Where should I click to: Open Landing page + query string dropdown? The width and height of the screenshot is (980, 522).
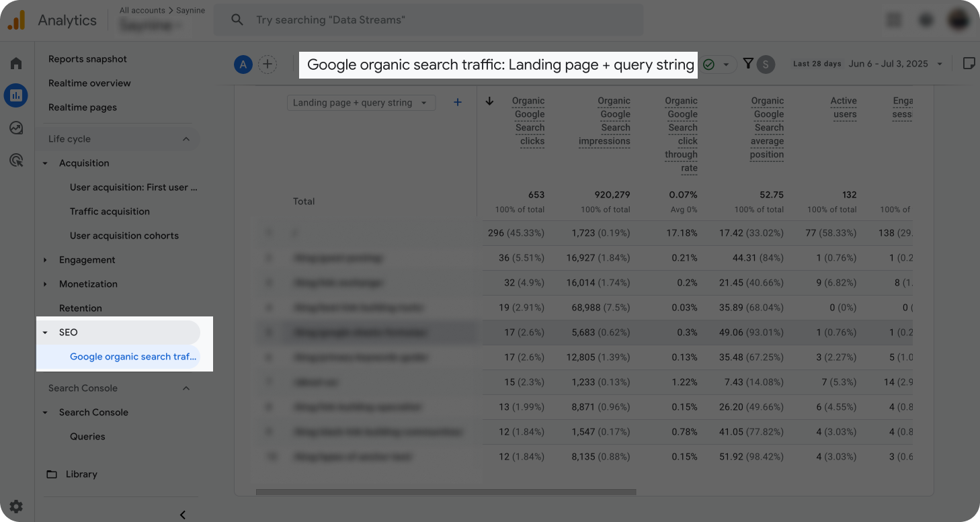[x=361, y=103]
